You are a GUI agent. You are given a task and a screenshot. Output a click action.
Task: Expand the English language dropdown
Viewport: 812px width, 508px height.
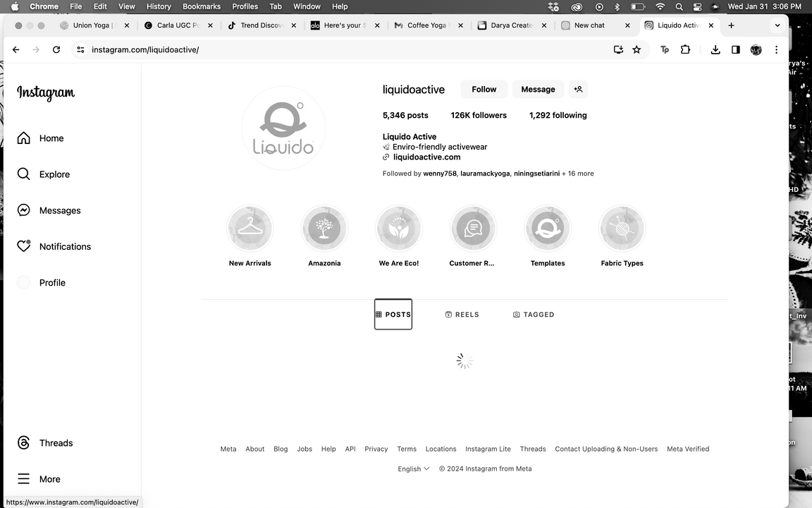[414, 468]
